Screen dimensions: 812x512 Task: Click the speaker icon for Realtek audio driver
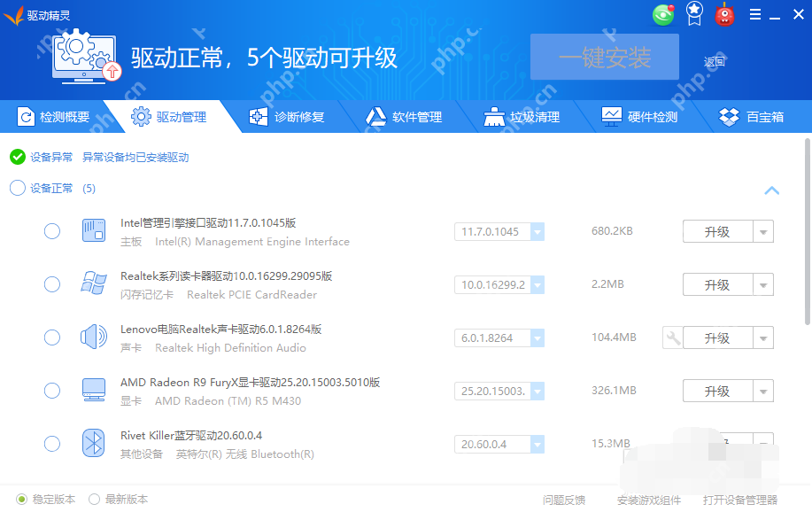(x=93, y=337)
